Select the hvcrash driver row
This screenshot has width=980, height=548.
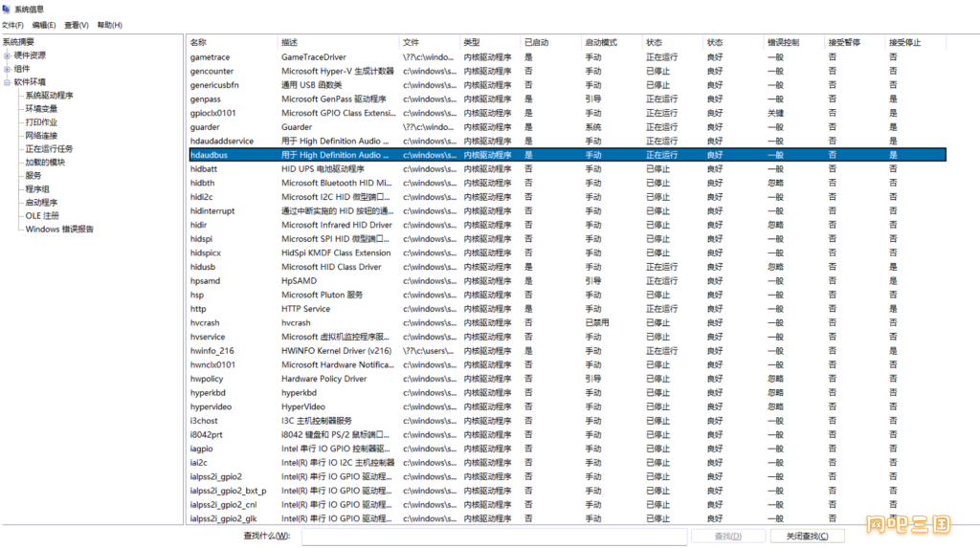pyautogui.click(x=568, y=323)
